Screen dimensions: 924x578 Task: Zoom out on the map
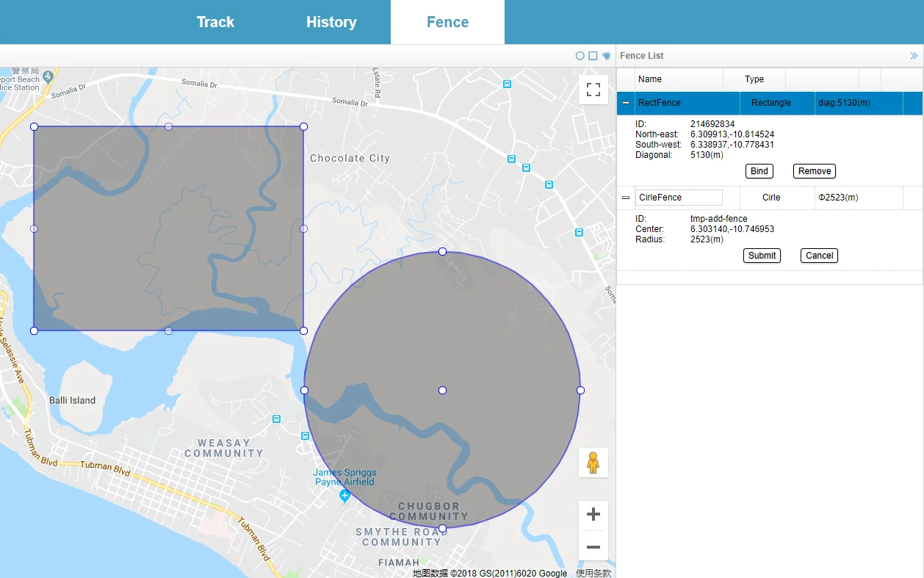pos(593,547)
